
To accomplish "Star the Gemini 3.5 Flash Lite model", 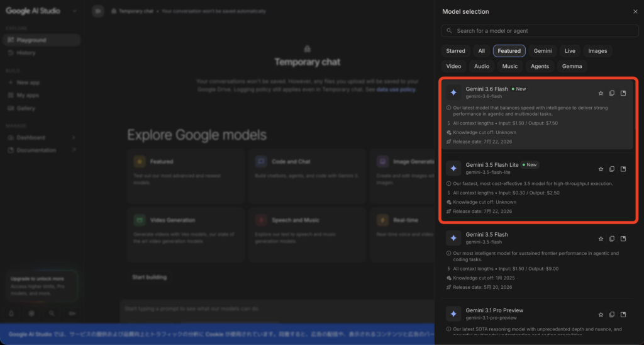I will click(x=601, y=169).
